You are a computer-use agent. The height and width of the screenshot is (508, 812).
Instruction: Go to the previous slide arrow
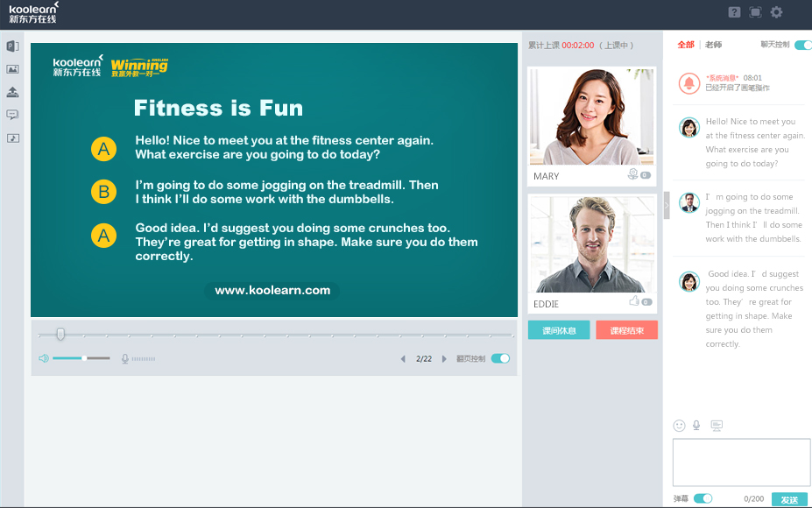403,359
